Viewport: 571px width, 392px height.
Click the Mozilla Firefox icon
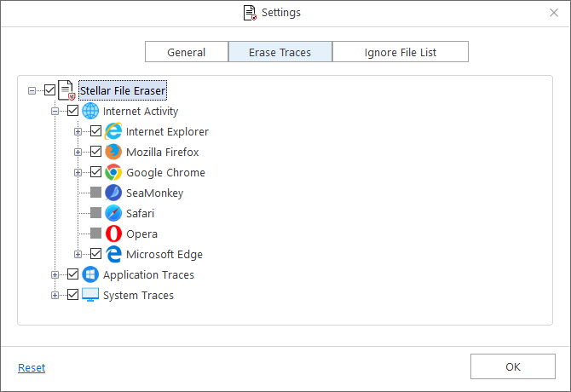coord(113,152)
